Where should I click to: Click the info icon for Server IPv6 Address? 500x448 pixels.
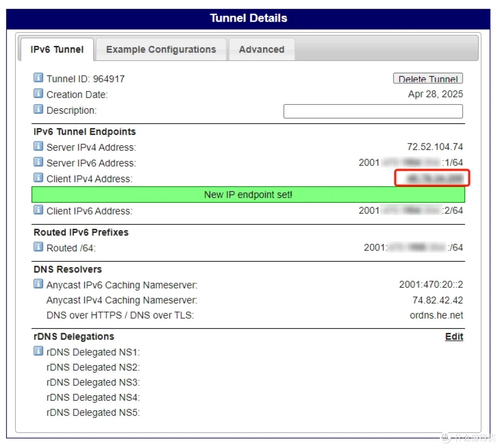38,162
